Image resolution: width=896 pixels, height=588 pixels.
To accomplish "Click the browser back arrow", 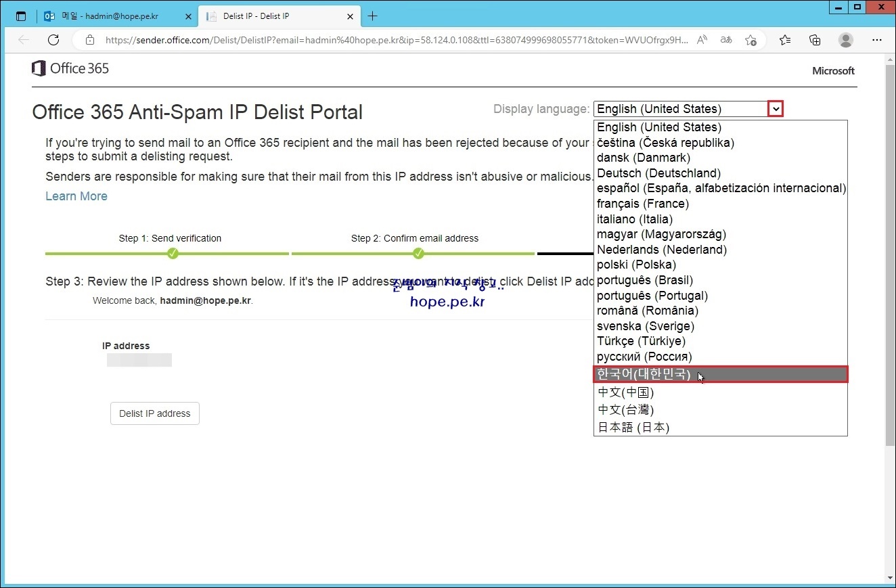I will [24, 40].
